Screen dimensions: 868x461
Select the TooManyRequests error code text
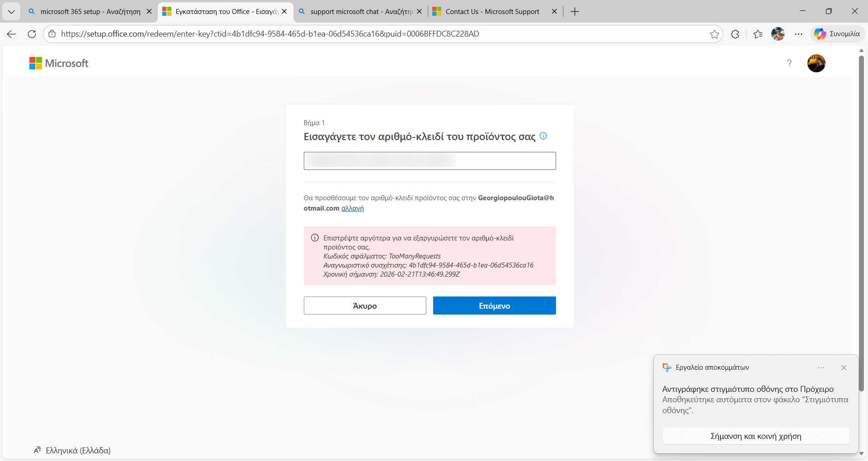click(x=415, y=256)
